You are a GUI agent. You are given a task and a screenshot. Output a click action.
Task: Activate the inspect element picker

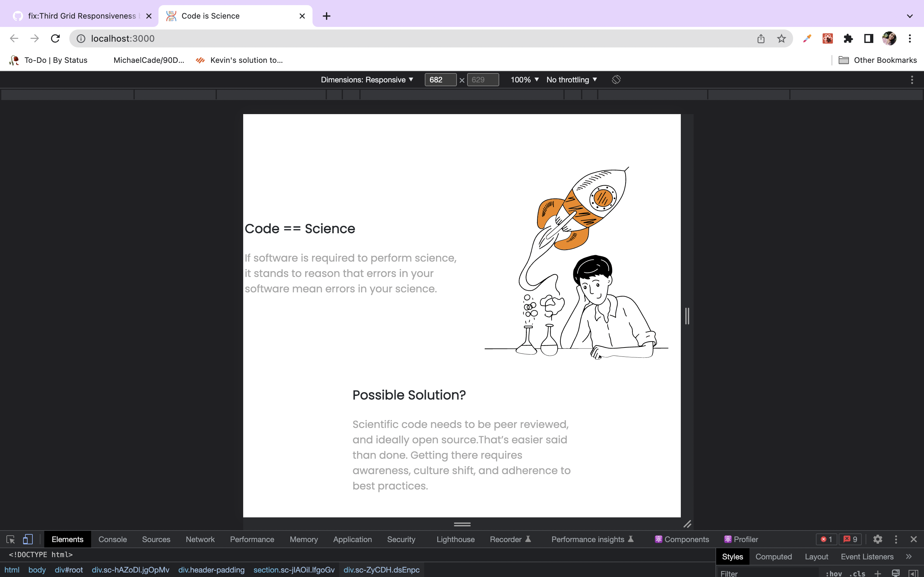(11, 539)
